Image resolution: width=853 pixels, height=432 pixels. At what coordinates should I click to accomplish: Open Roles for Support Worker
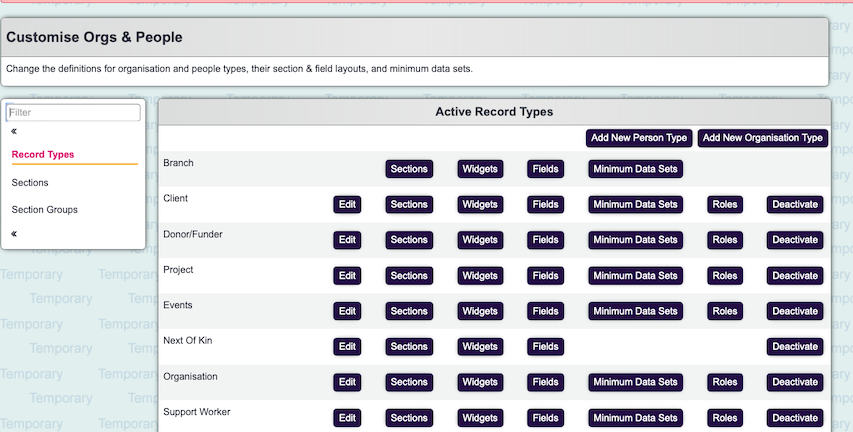[724, 418]
